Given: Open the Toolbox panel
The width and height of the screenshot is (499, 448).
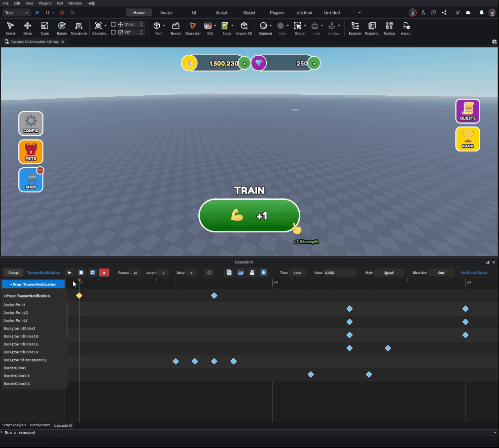Looking at the screenshot, I should [x=390, y=27].
